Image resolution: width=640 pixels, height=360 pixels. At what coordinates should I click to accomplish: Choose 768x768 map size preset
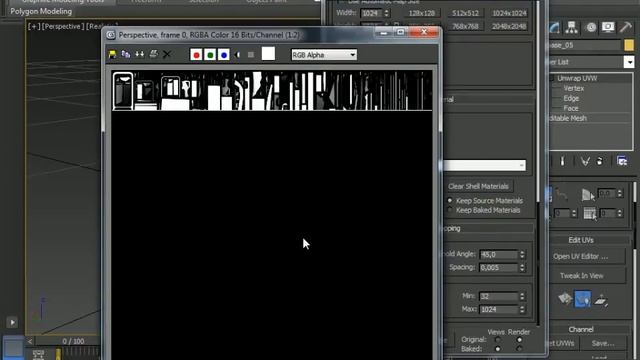[x=465, y=27]
